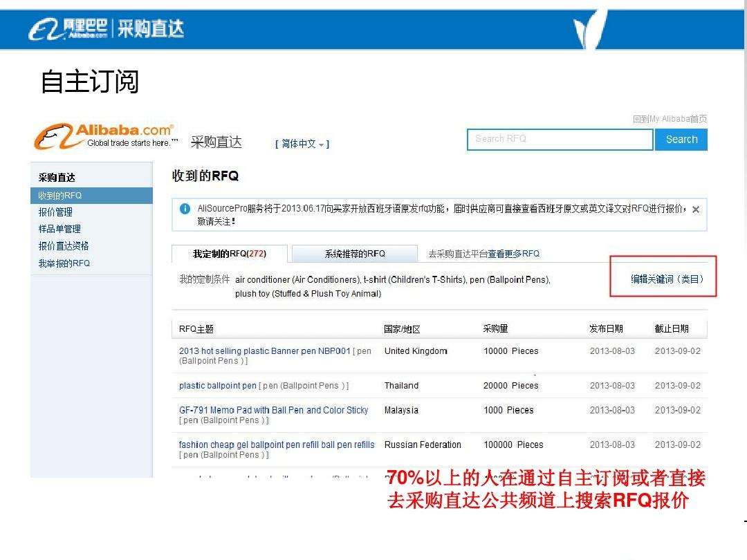Click 20000 Pieces quantity cell

click(x=510, y=386)
